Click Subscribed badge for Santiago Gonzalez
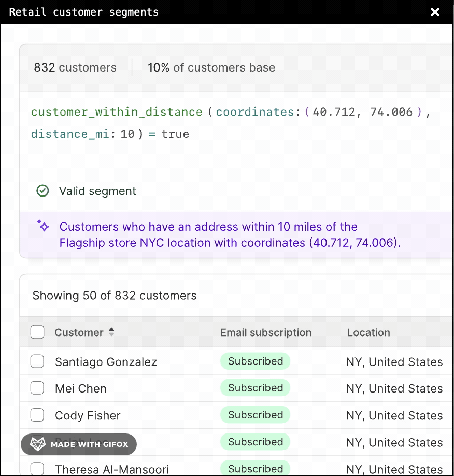This screenshot has height=476, width=454. [x=255, y=361]
